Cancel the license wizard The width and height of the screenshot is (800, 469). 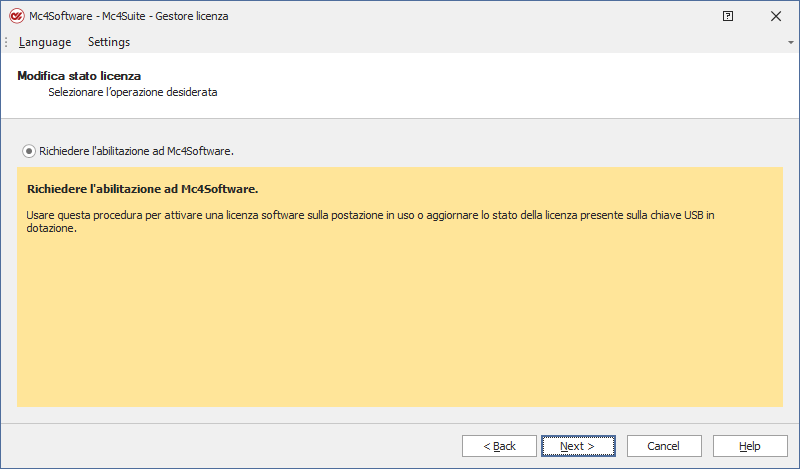click(x=663, y=446)
